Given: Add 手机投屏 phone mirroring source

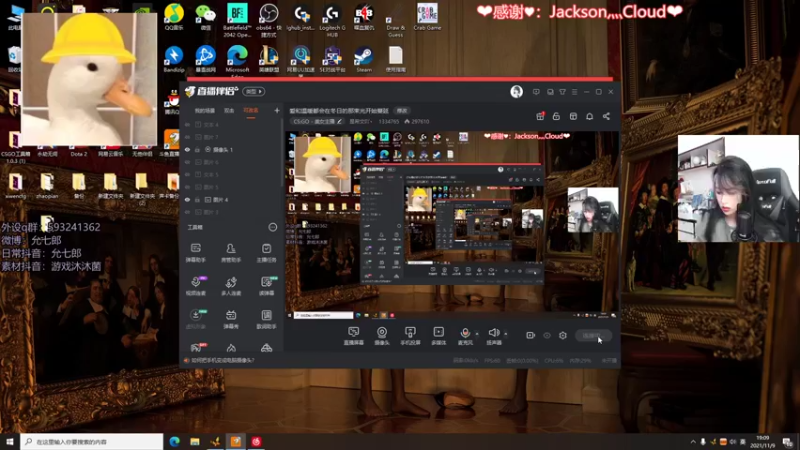Looking at the screenshot, I should [410, 336].
